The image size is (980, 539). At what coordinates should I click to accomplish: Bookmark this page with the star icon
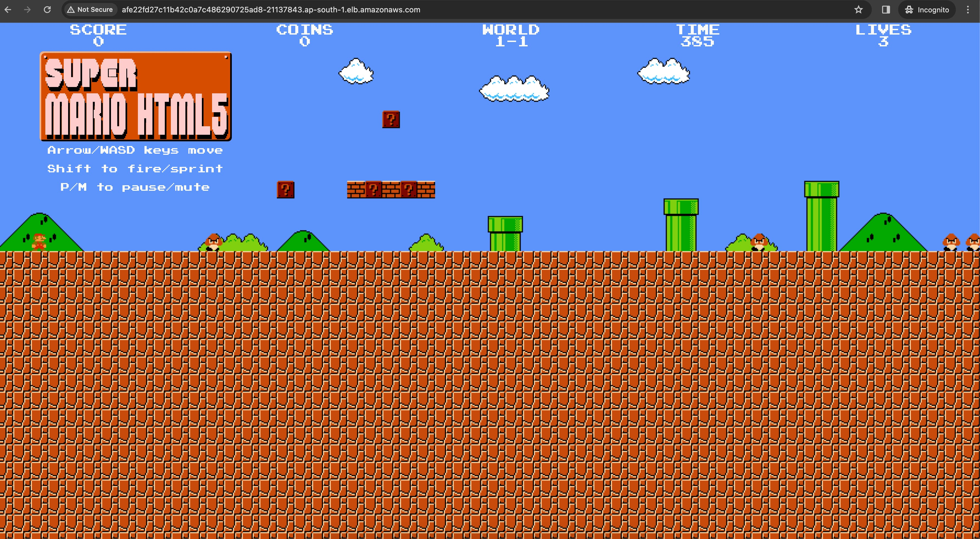(x=858, y=10)
